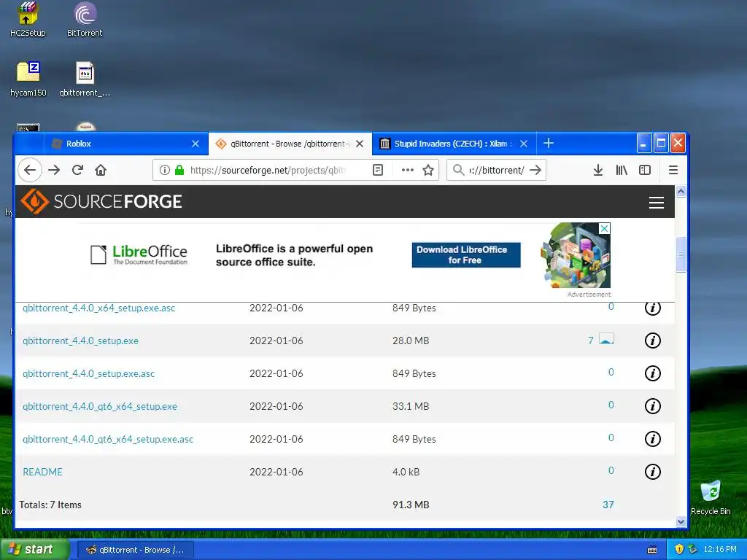
Task: Open the browser downloads panel
Action: (x=598, y=170)
